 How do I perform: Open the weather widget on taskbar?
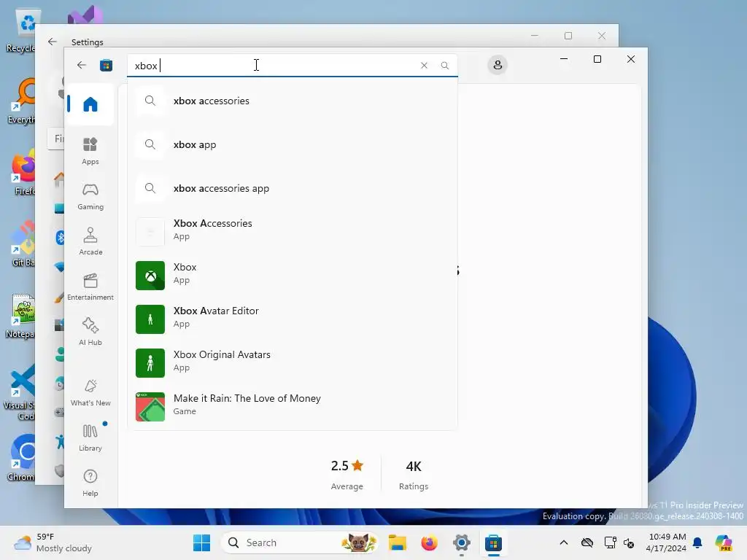(53, 542)
